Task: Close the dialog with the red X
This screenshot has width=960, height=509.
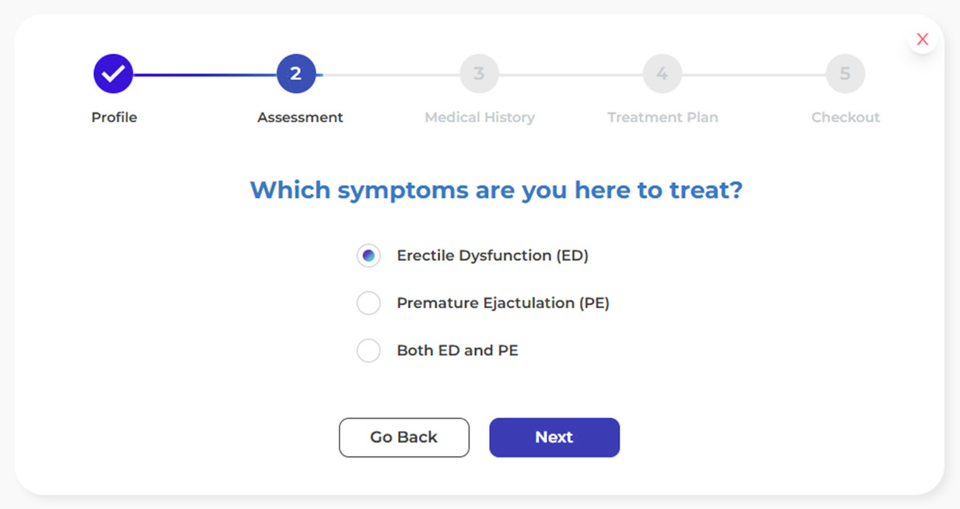Action: 922,39
